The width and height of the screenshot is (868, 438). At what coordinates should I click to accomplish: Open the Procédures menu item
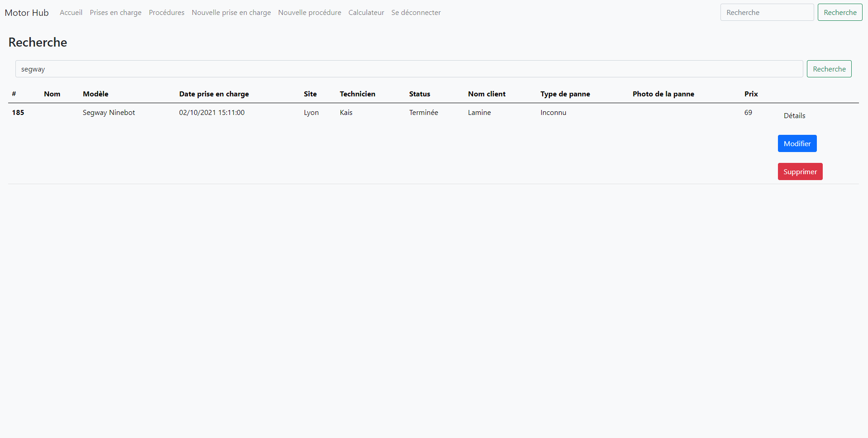point(167,13)
